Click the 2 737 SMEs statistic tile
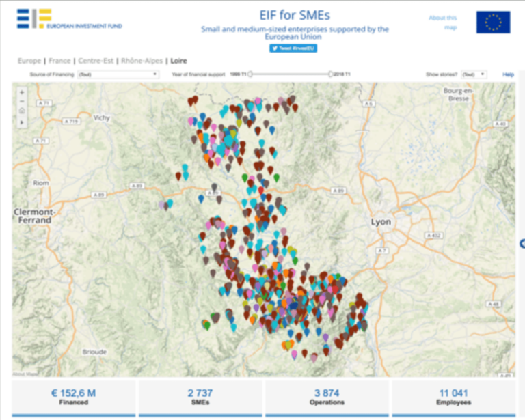Viewport: 525px width, 420px height. [200, 397]
